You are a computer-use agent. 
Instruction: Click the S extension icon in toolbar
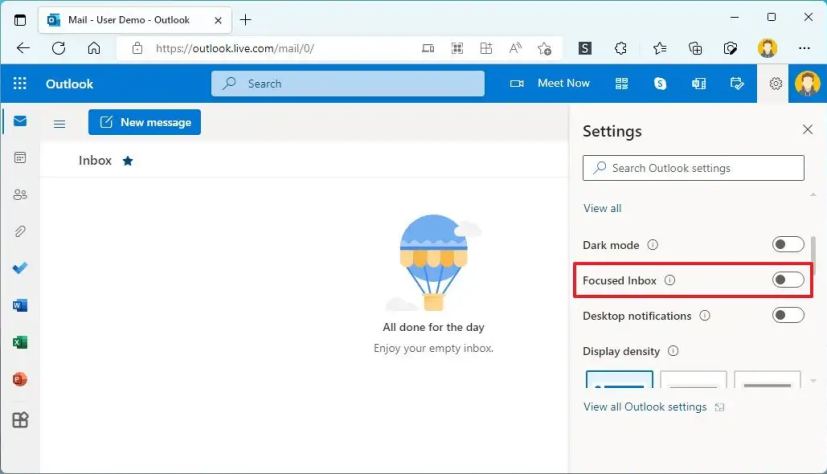coord(584,49)
